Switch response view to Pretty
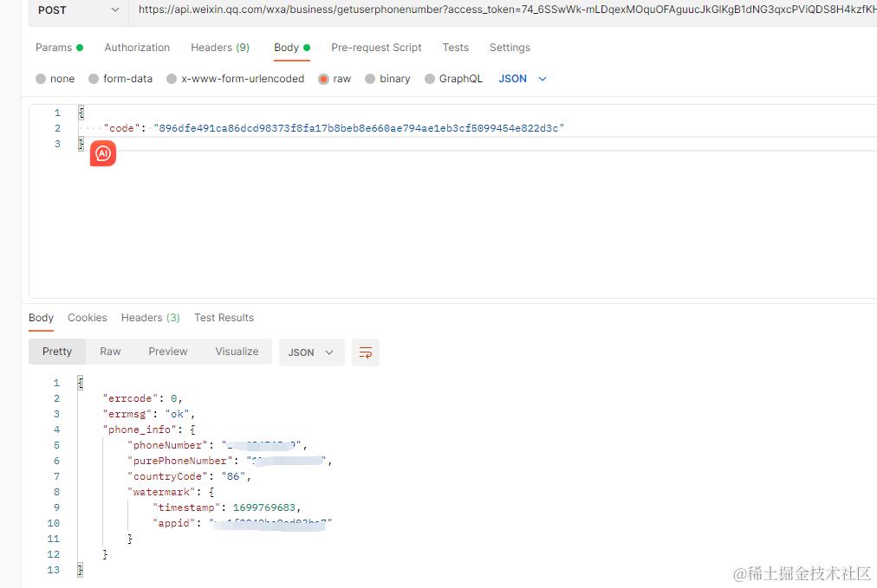The image size is (877, 588). pos(57,352)
